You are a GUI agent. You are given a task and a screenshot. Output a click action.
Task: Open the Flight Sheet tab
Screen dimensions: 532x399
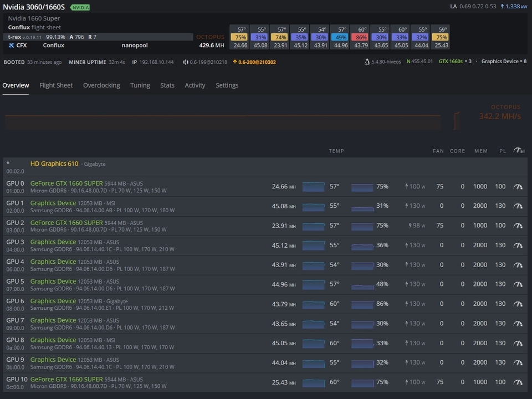56,85
